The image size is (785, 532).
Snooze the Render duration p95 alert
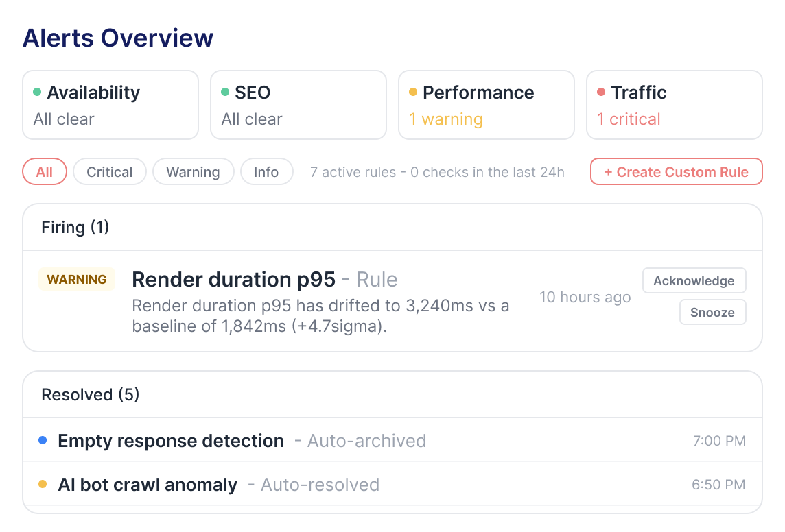(712, 312)
